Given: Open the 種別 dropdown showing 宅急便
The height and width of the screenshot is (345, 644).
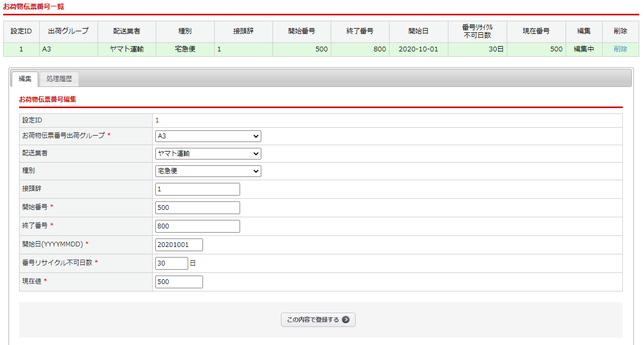Looking at the screenshot, I should pyautogui.click(x=208, y=171).
